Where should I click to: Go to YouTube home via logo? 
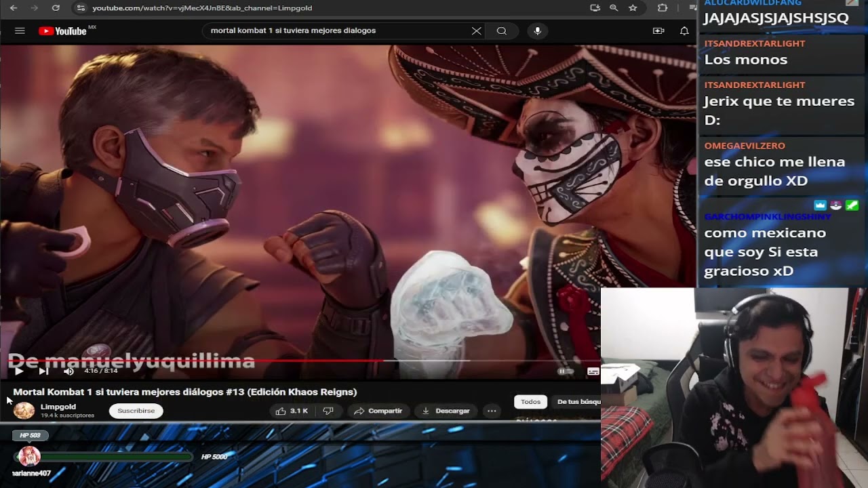coord(63,31)
